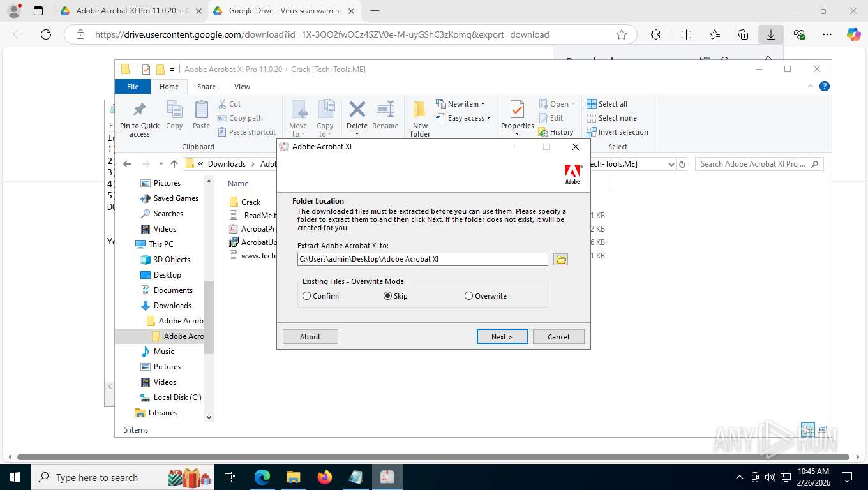The height and width of the screenshot is (490, 868).
Task: Open Firefox from the taskbar
Action: (x=325, y=477)
